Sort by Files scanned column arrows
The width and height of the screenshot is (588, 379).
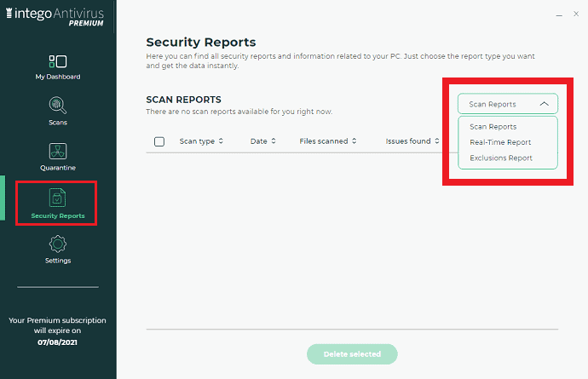click(354, 141)
